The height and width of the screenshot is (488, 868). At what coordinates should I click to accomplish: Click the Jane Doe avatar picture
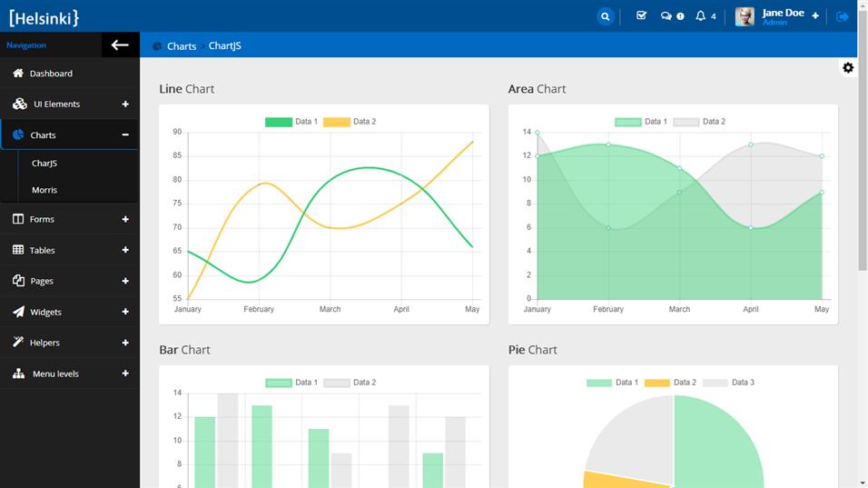[x=745, y=16]
